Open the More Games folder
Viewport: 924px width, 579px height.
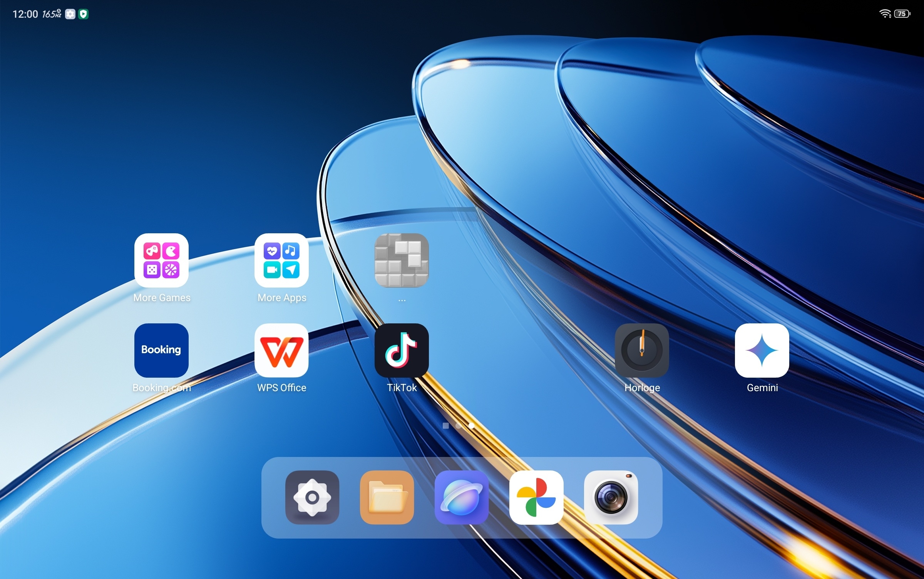click(x=161, y=260)
